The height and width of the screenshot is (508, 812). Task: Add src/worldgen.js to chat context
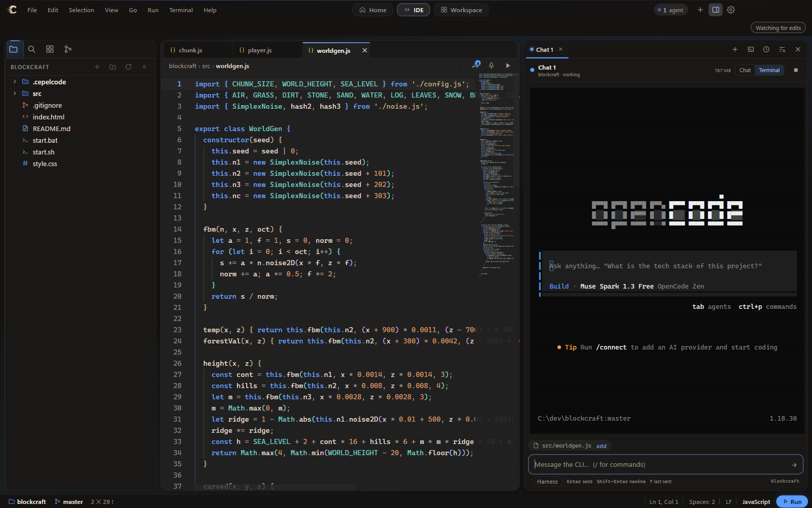pos(601,446)
